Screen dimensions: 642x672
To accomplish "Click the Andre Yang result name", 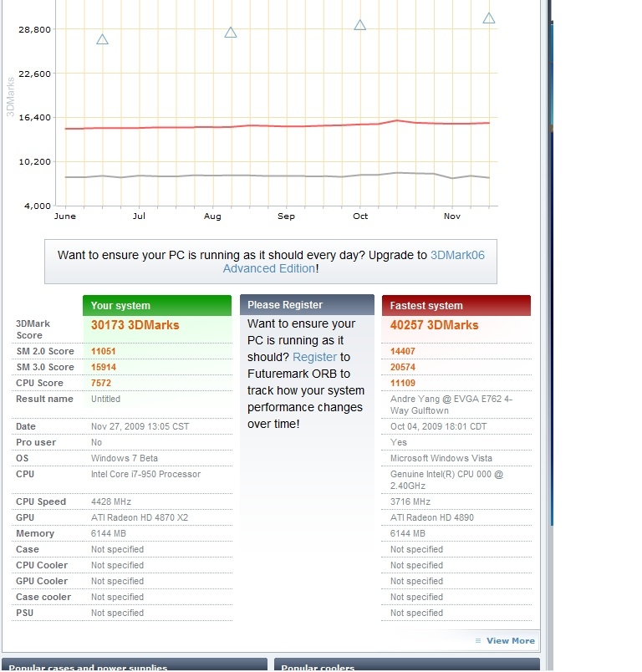I will [x=451, y=405].
